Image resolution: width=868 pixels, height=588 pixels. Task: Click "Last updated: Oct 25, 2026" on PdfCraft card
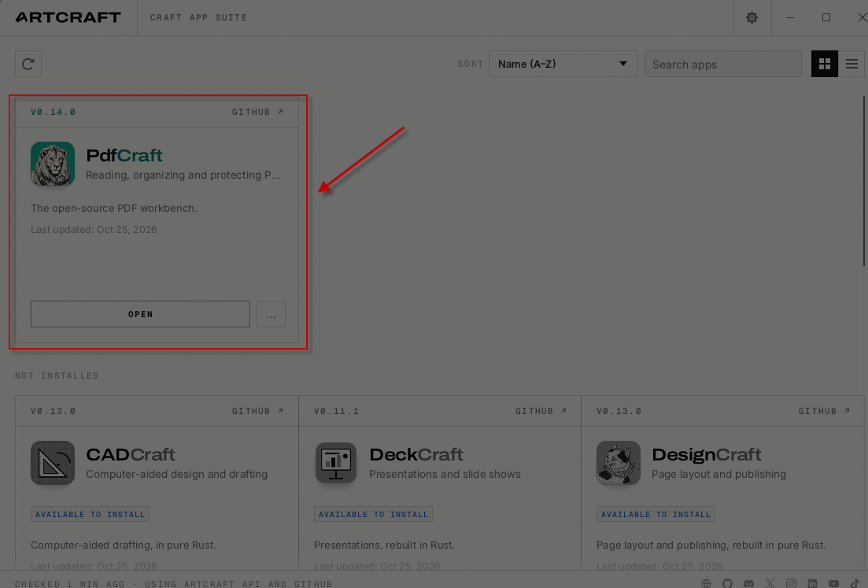click(x=94, y=230)
